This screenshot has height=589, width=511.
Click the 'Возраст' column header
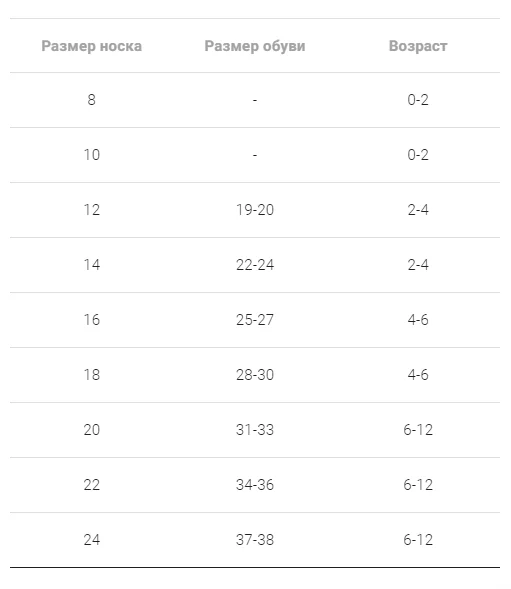pos(418,46)
